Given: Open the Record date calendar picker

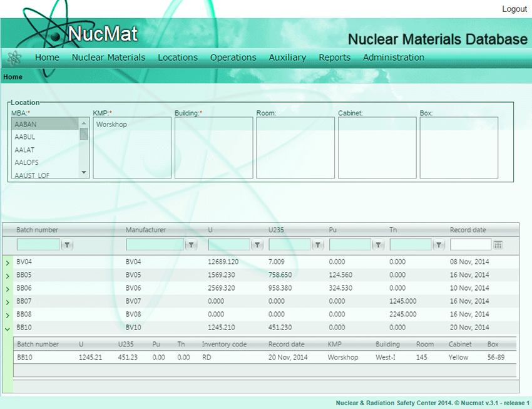Looking at the screenshot, I should pyautogui.click(x=498, y=245).
